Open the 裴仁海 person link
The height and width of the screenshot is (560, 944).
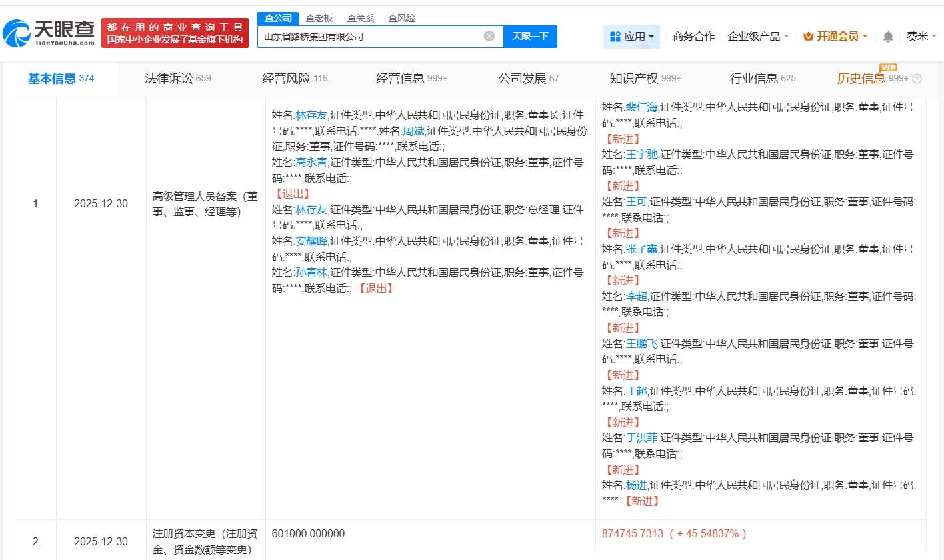point(641,107)
